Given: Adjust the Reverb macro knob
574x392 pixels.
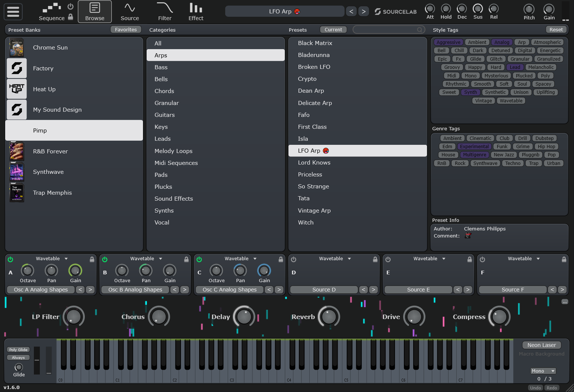Looking at the screenshot, I should (329, 317).
